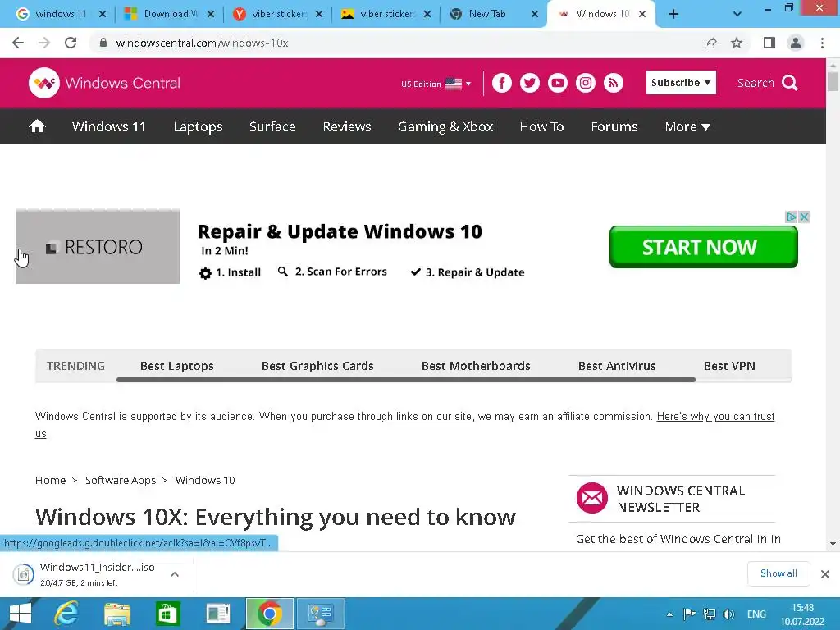Open Windows Central Instagram icon

pos(586,83)
